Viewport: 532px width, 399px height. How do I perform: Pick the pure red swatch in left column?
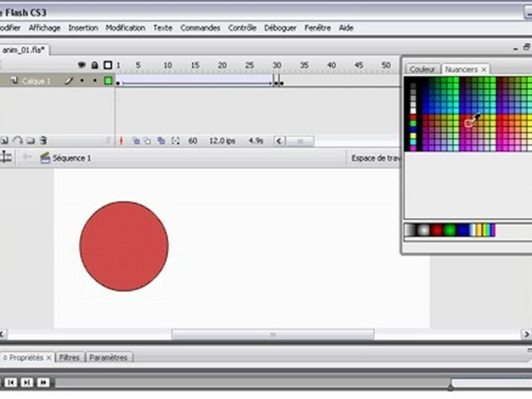pyautogui.click(x=413, y=117)
